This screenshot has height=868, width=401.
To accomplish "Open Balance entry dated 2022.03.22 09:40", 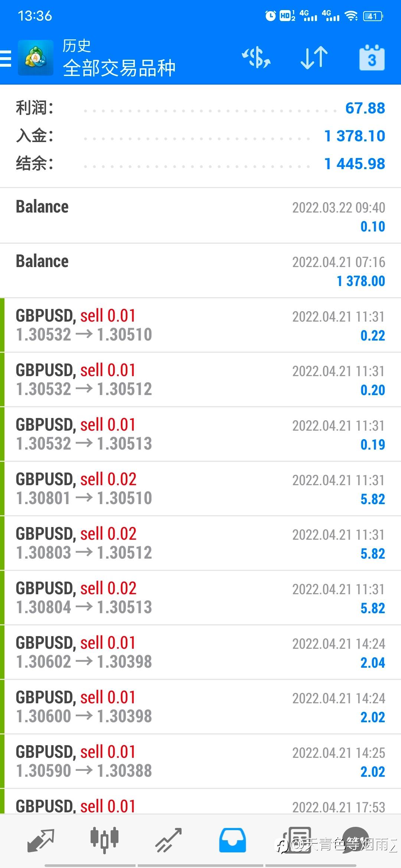I will coord(200,216).
